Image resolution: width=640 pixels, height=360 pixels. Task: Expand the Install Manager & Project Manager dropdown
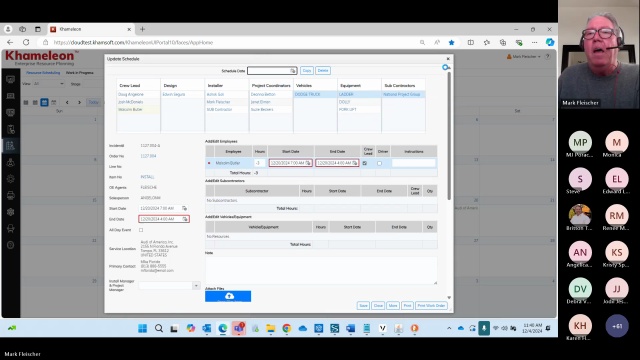pyautogui.click(x=196, y=286)
